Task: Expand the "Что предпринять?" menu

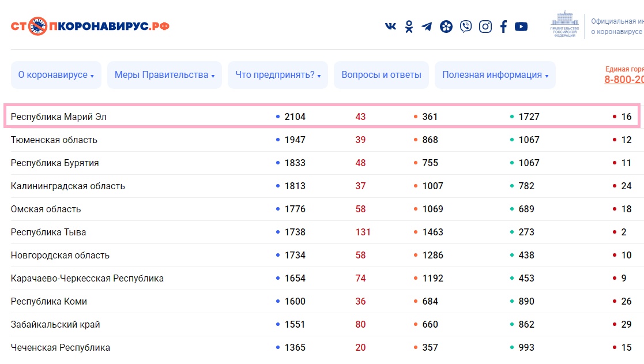Action: click(x=278, y=75)
